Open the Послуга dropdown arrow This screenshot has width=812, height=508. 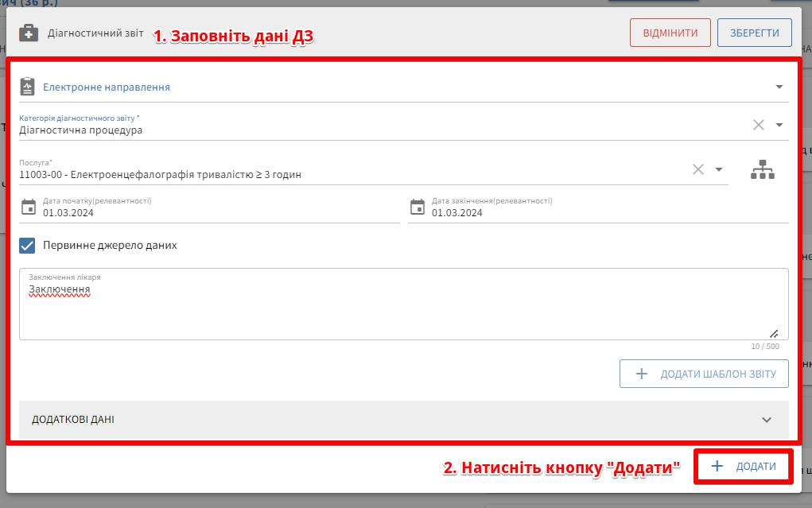coord(719,169)
